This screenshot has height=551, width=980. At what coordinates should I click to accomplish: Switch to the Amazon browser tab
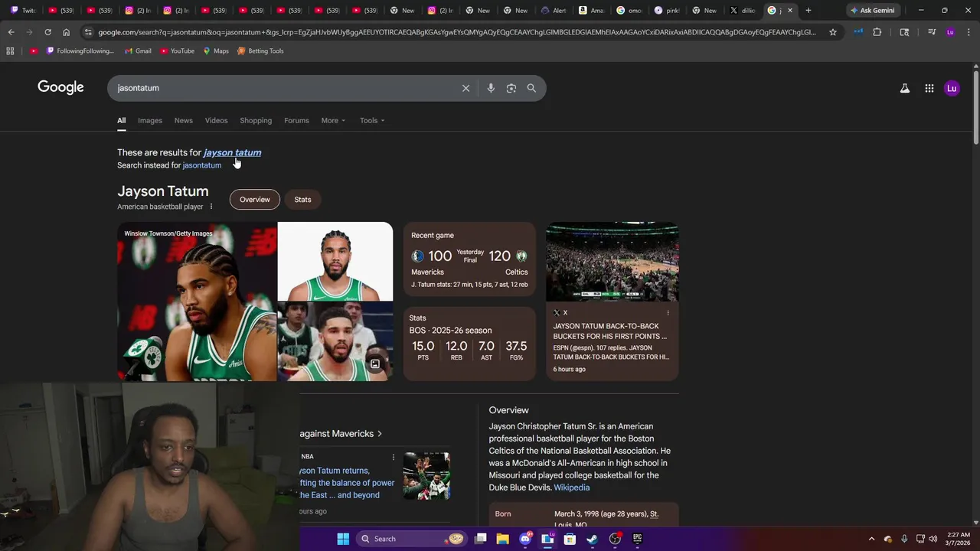coord(592,10)
